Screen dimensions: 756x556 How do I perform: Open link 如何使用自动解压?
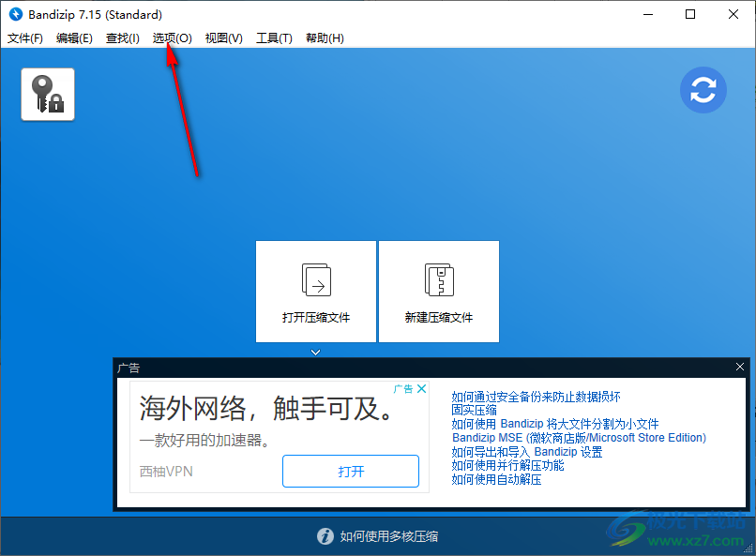point(496,479)
